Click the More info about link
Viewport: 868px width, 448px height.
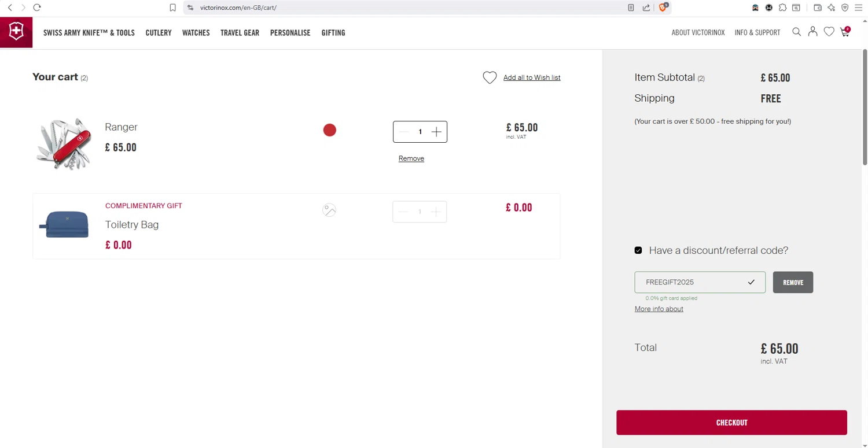[x=659, y=309]
